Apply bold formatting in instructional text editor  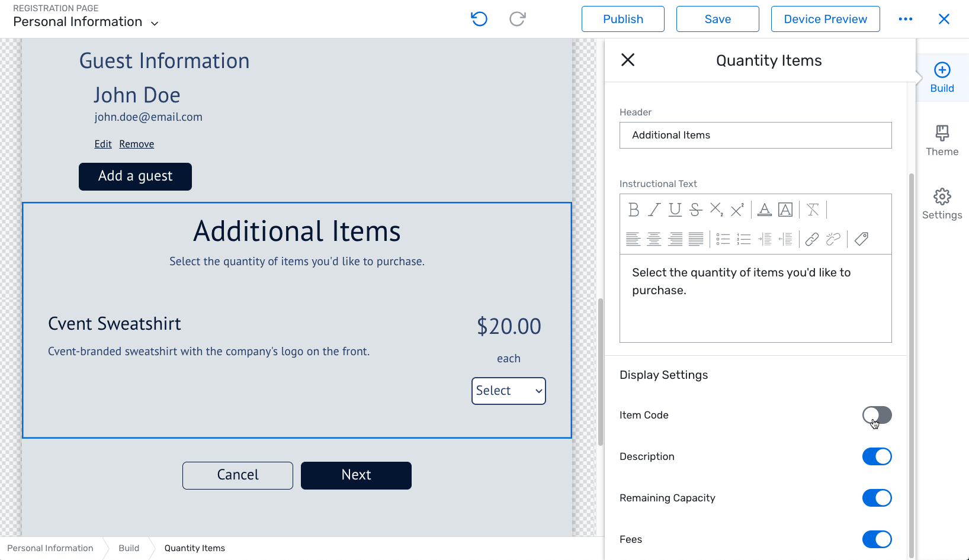coord(633,210)
